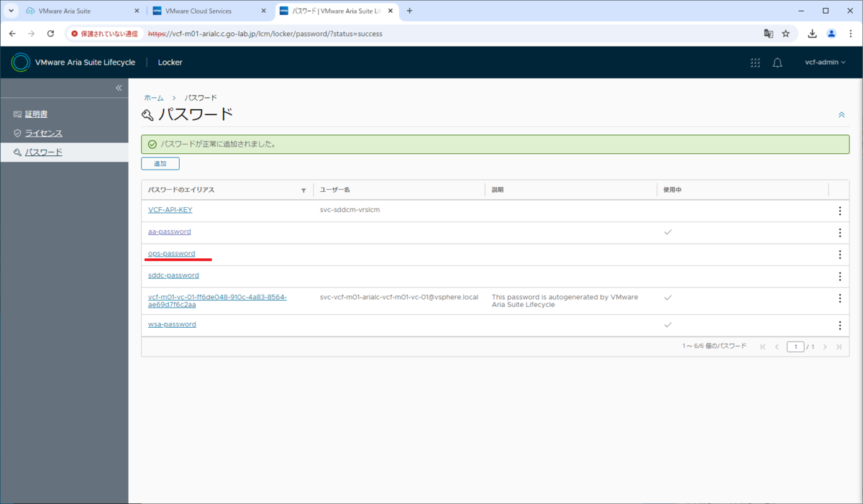This screenshot has width=863, height=504.
Task: Open the vcf-m01-vc-01 password entry
Action: (217, 301)
